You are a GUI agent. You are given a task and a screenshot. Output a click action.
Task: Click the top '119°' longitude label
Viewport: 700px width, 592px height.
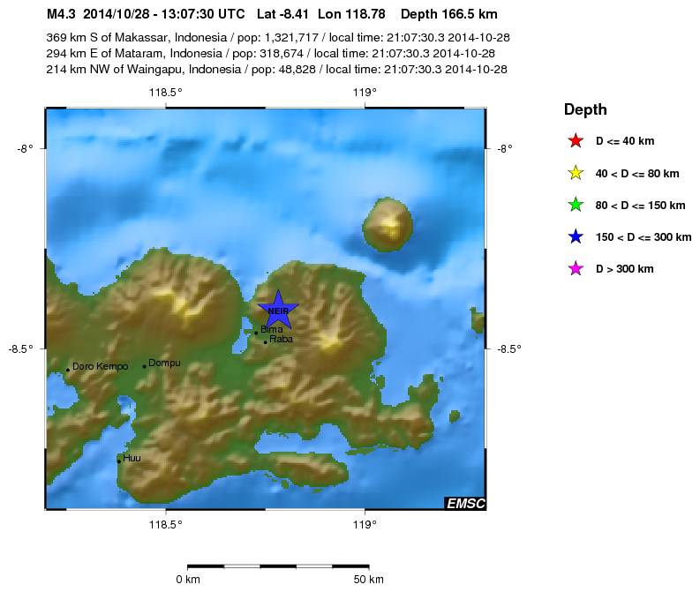tap(365, 93)
